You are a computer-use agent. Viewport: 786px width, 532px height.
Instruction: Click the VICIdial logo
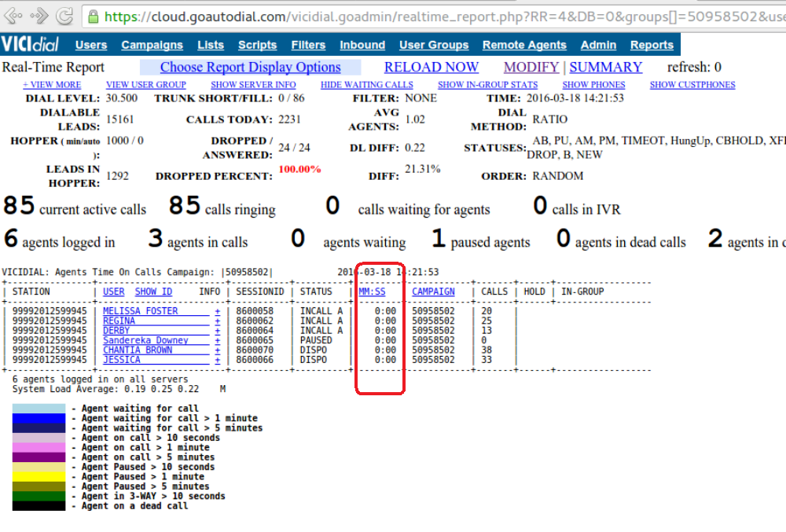30,44
